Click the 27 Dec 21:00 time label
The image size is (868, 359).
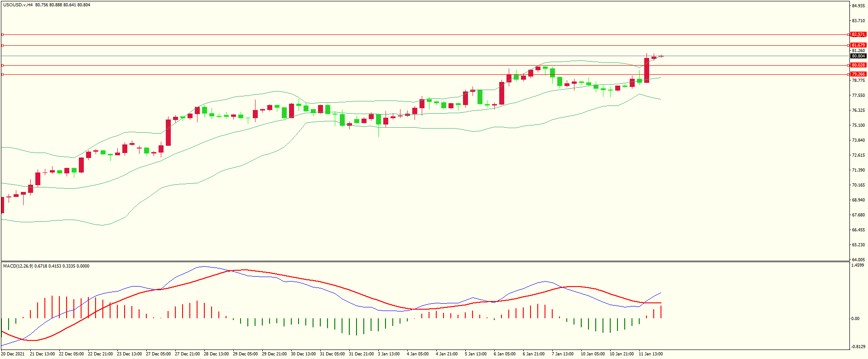coord(187,354)
